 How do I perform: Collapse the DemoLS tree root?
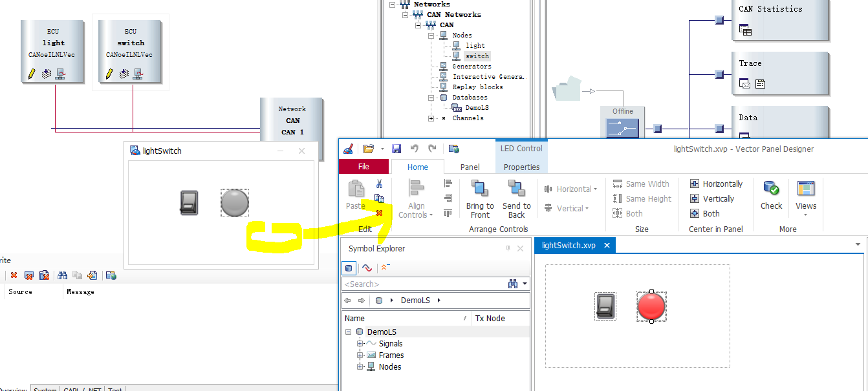348,332
